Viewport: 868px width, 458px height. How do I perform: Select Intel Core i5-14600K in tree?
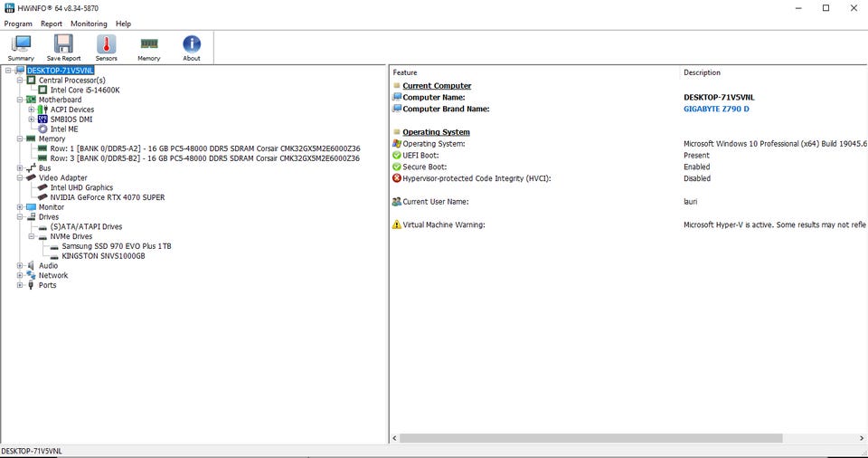[85, 91]
